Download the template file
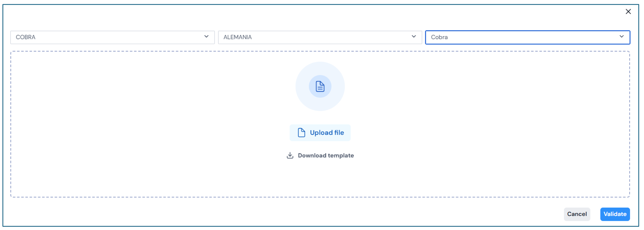 (320, 155)
